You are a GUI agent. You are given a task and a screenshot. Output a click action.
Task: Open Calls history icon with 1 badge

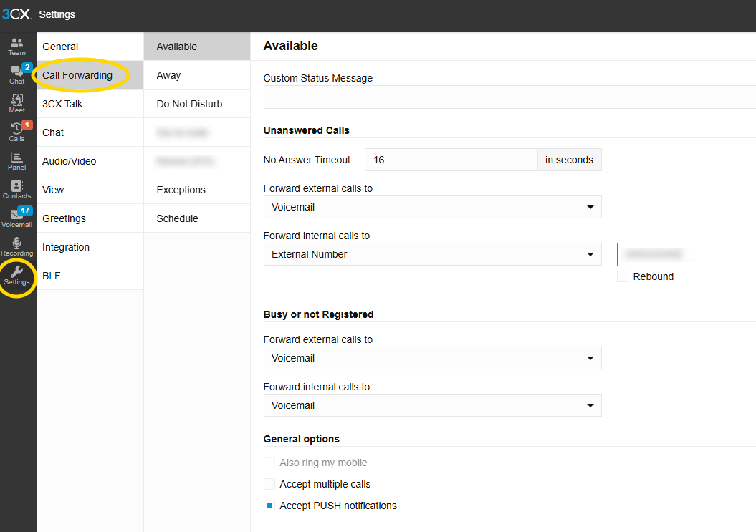click(17, 132)
